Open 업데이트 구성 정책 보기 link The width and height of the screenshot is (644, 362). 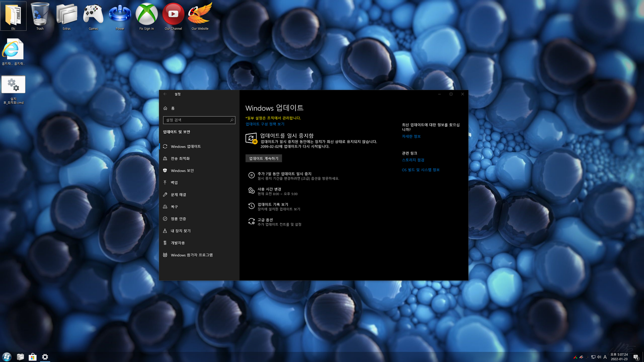[x=265, y=124]
